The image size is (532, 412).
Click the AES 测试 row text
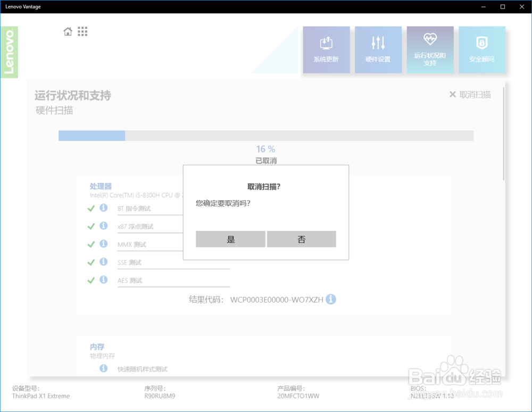tap(130, 281)
